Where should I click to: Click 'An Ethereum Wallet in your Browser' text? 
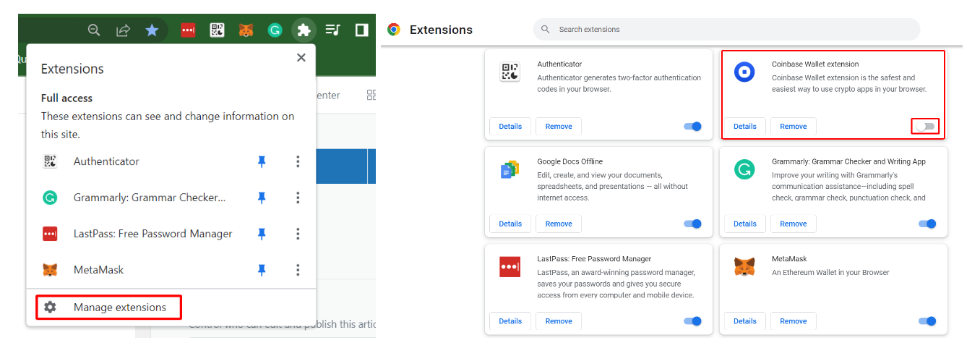point(830,273)
